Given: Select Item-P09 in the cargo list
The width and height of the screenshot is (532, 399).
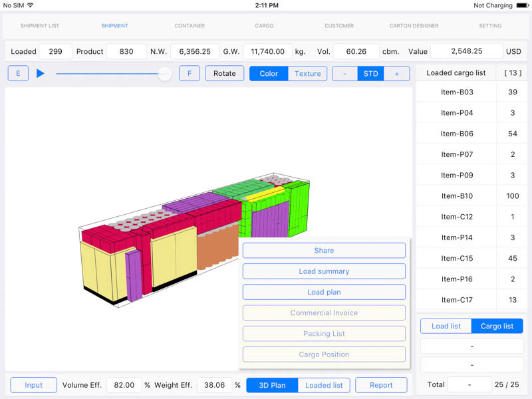Looking at the screenshot, I should pos(471,175).
